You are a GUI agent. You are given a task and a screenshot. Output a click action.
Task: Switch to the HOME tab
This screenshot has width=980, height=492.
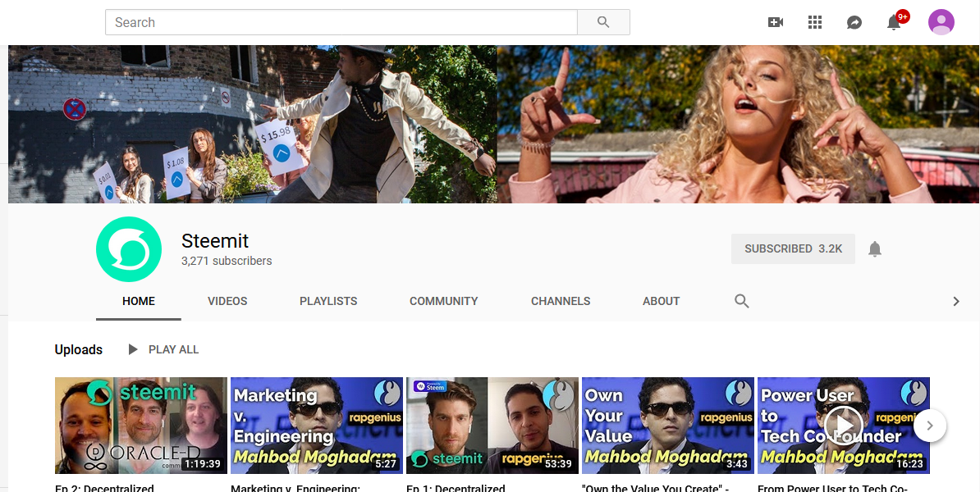(x=139, y=301)
